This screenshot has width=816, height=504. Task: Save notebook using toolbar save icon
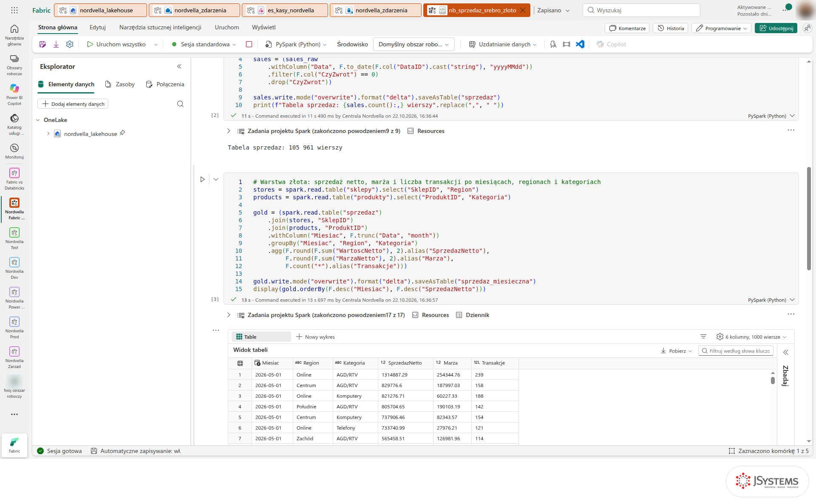tap(42, 44)
